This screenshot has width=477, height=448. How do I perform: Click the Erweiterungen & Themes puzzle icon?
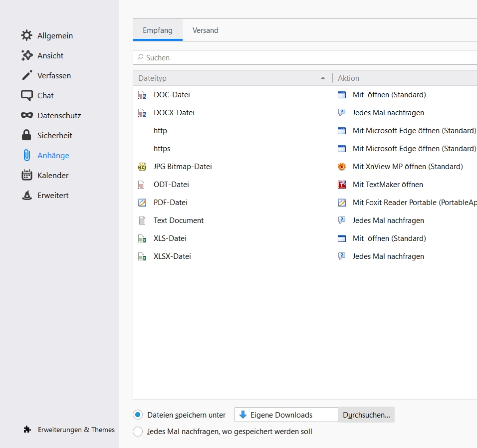(x=27, y=430)
